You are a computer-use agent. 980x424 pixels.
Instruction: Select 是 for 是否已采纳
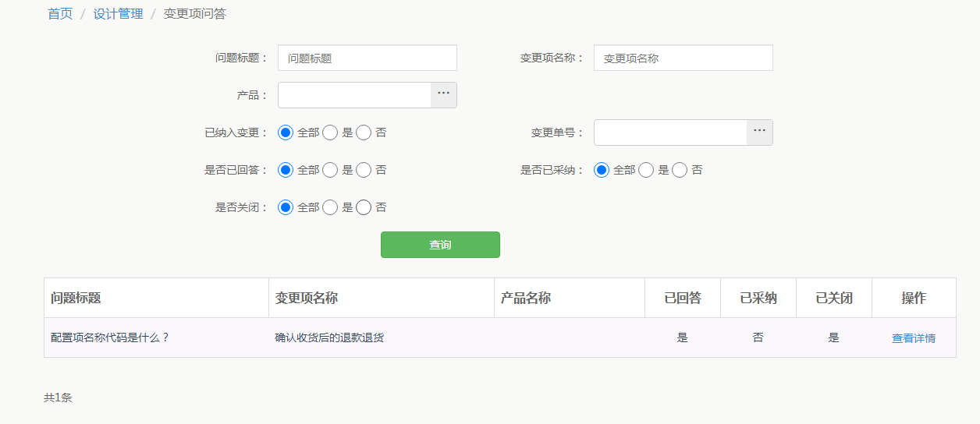pos(646,170)
